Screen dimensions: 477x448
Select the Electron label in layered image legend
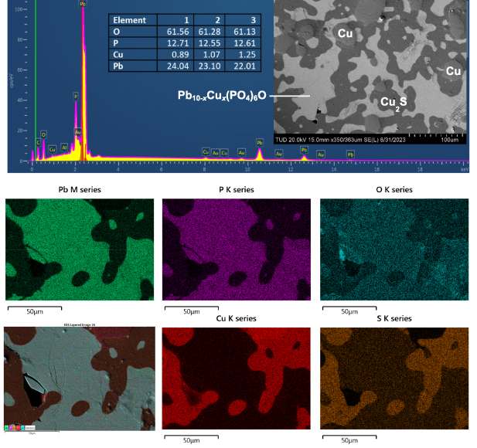[29, 427]
